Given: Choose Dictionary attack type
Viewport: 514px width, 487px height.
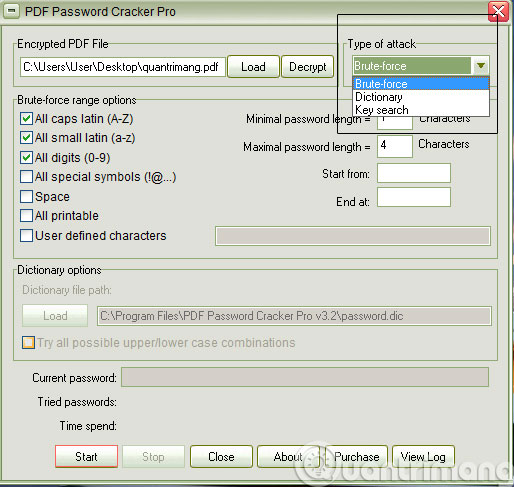Looking at the screenshot, I should pos(421,97).
